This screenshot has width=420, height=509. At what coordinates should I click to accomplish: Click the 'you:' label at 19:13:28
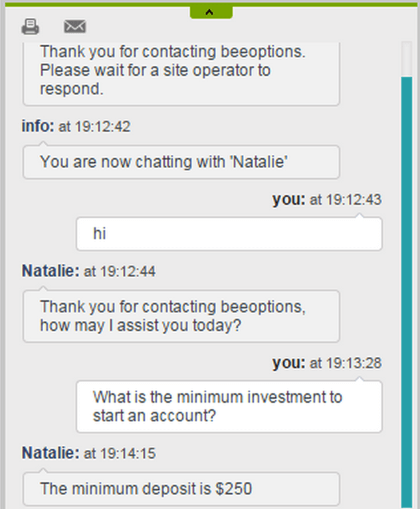289,363
